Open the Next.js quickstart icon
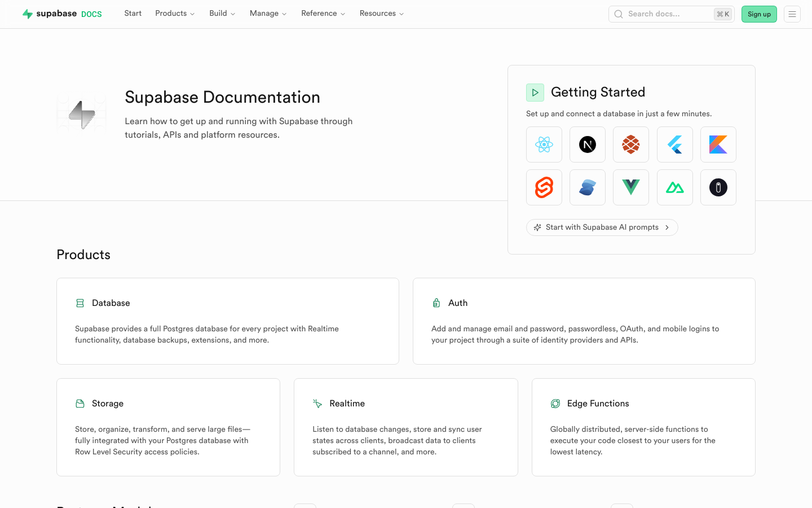 pos(587,144)
